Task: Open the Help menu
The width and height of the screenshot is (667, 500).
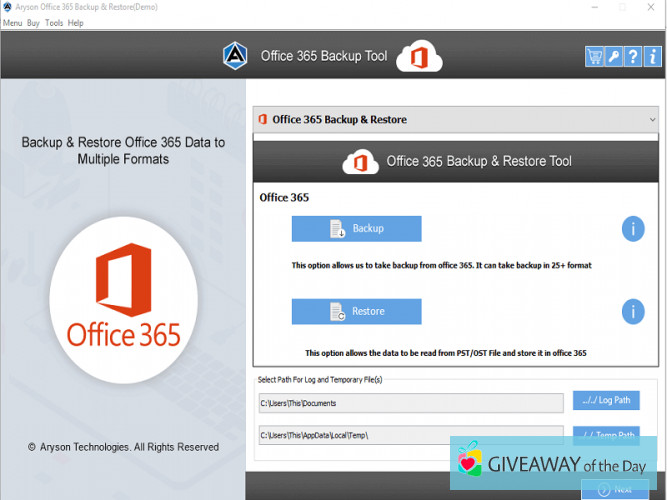Action: click(76, 22)
